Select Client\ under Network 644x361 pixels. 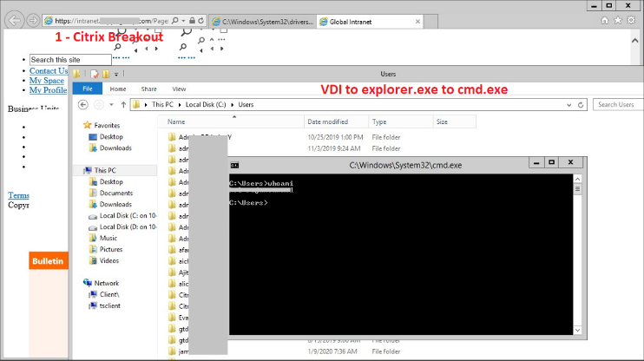click(104, 294)
